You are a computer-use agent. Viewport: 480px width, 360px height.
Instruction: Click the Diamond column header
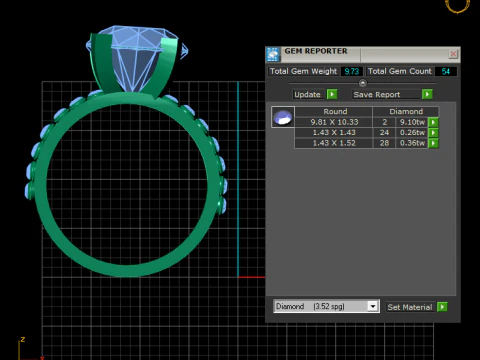[406, 112]
